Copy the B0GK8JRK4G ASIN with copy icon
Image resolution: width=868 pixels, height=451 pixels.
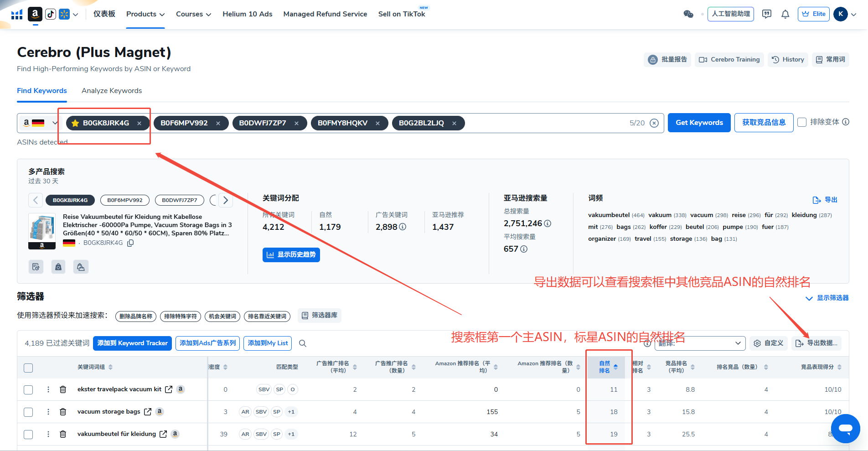130,243
